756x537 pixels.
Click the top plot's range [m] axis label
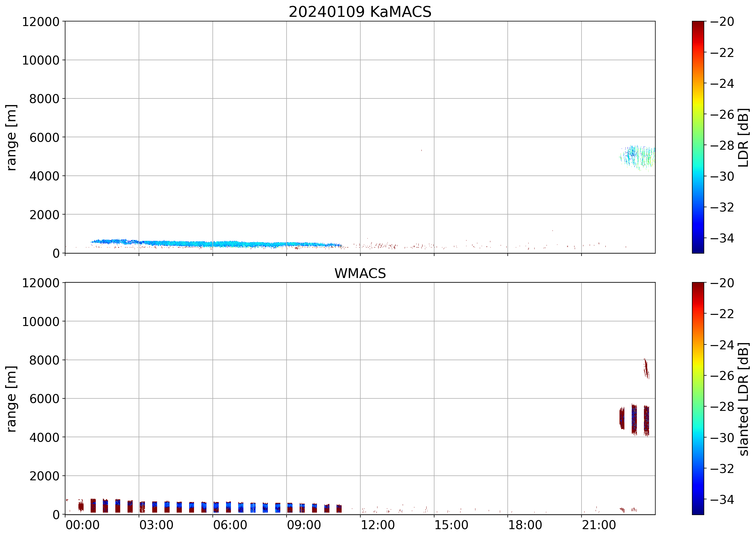12,137
